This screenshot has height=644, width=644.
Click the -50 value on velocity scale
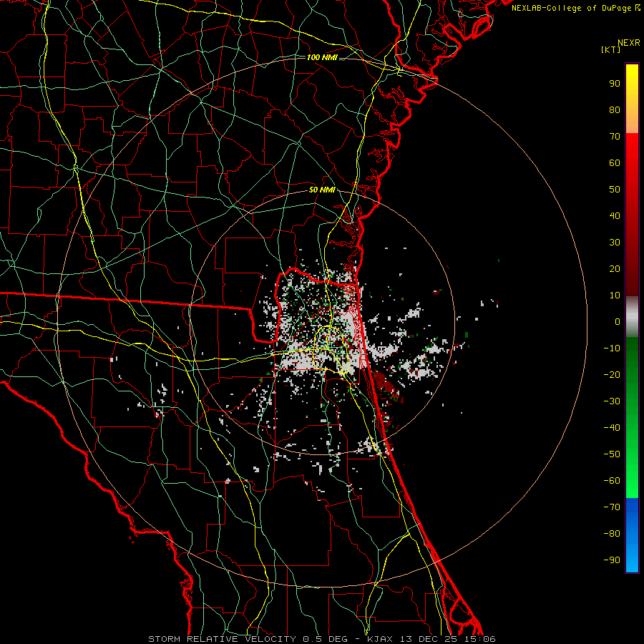[612, 454]
